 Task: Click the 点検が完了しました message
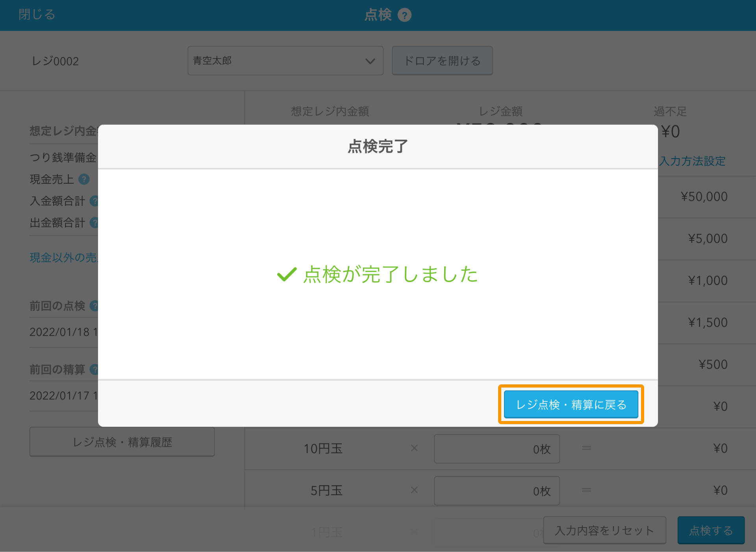pos(378,274)
